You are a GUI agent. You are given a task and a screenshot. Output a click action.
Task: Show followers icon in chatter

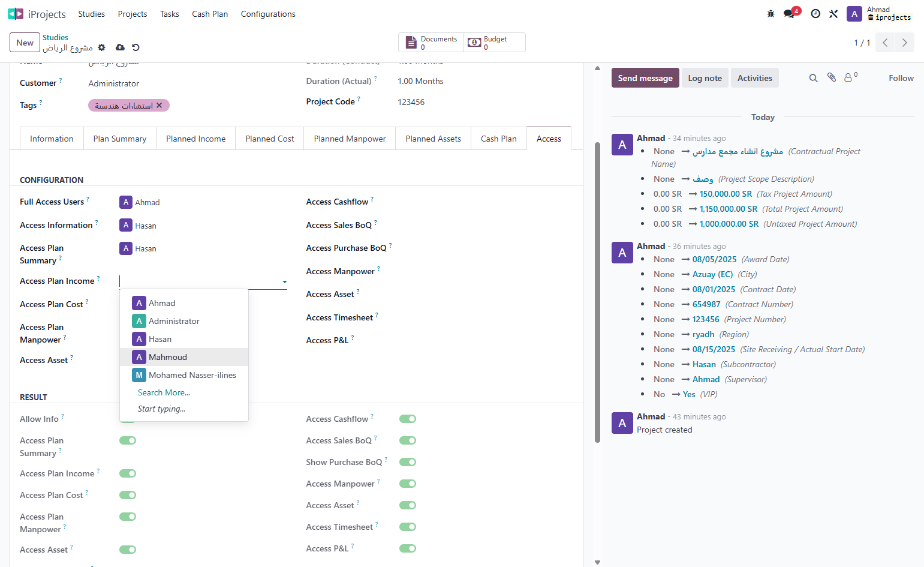[850, 77]
